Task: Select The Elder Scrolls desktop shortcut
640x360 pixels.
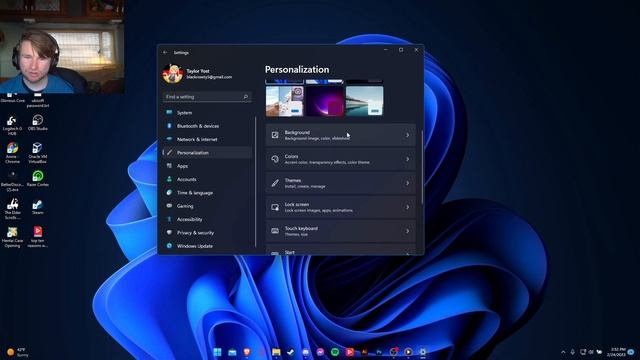Action: click(x=12, y=209)
